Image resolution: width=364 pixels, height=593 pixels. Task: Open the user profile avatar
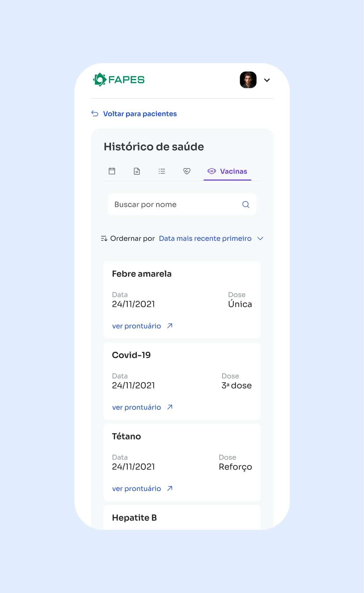point(248,80)
